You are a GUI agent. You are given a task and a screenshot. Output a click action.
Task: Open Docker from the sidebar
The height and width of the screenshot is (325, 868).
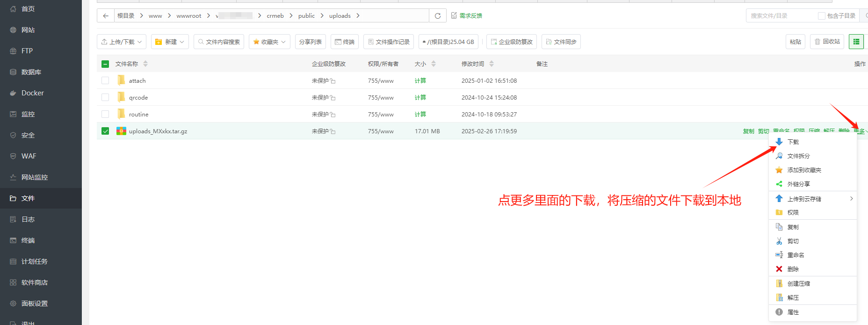(x=32, y=93)
